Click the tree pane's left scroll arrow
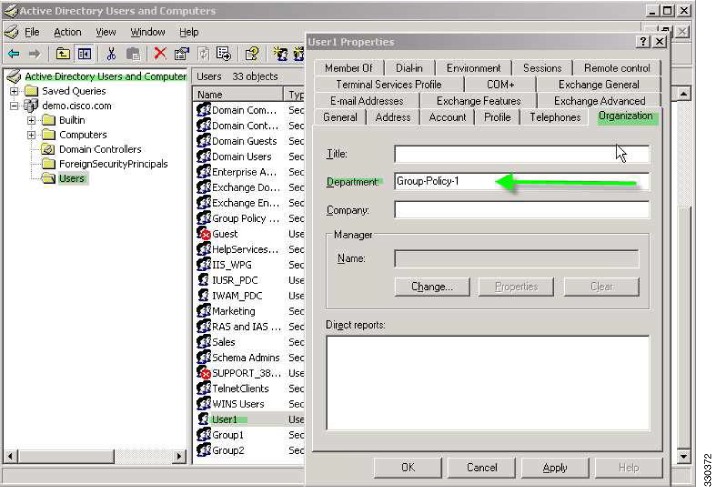 [11, 456]
